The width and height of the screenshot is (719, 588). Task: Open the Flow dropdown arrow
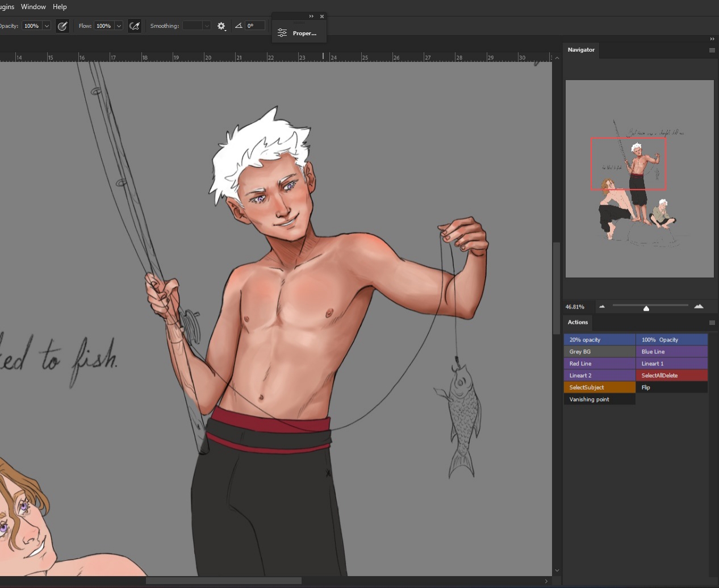coord(119,26)
